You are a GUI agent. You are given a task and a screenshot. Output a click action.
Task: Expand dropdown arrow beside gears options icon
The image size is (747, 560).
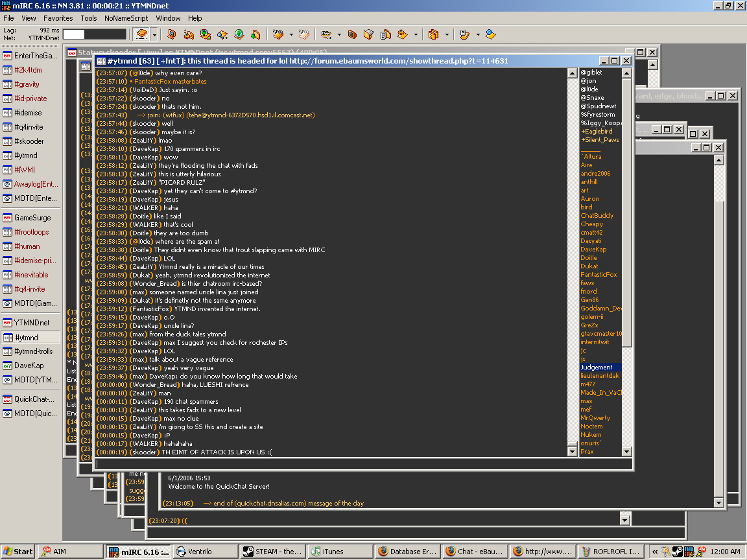(x=291, y=34)
